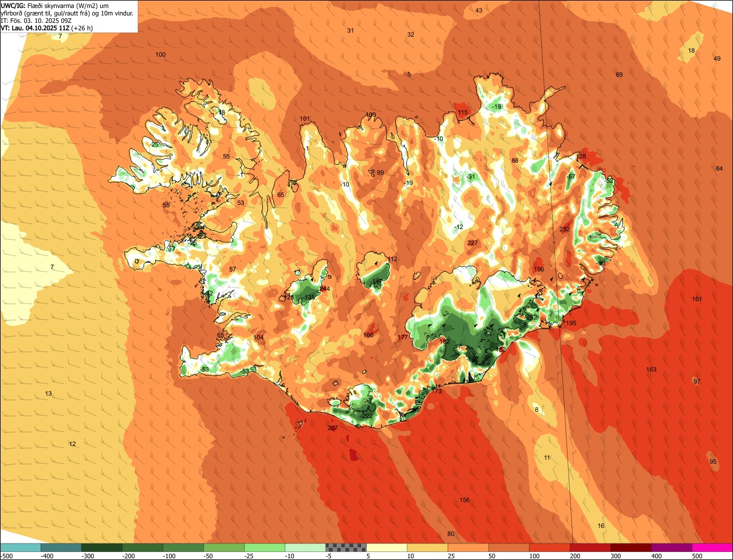Click the map value '32'
The width and height of the screenshot is (733, 560).
[411, 34]
